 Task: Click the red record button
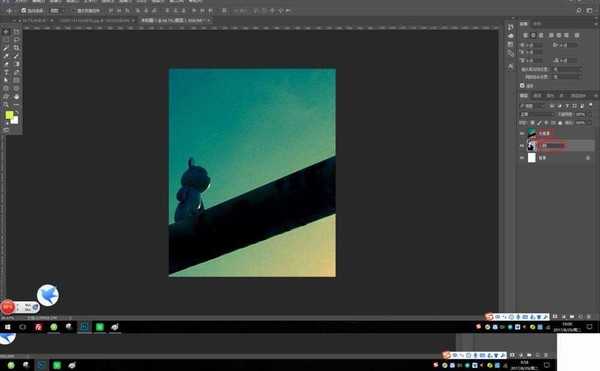point(7,307)
